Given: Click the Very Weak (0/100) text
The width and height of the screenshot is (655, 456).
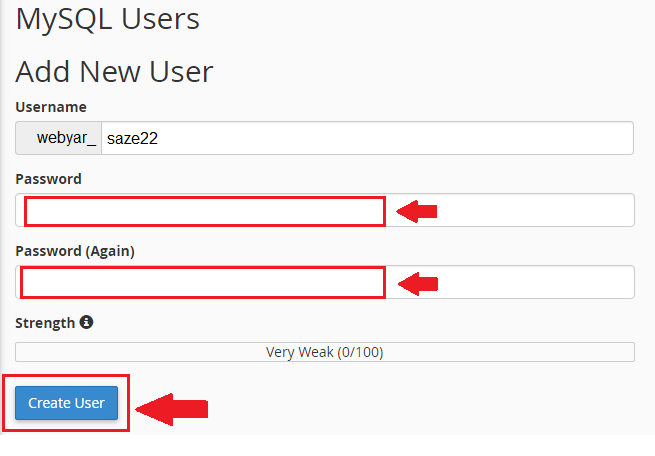Looking at the screenshot, I should pos(324,352).
